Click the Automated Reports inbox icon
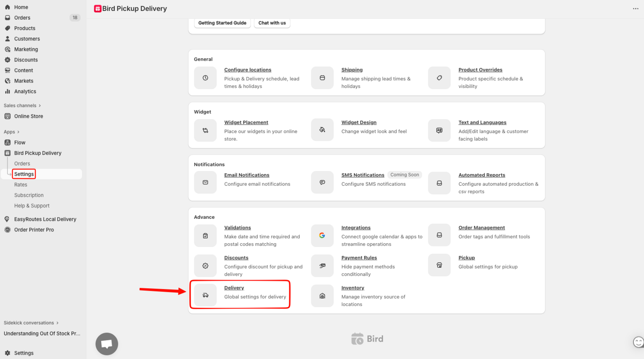 439,183
